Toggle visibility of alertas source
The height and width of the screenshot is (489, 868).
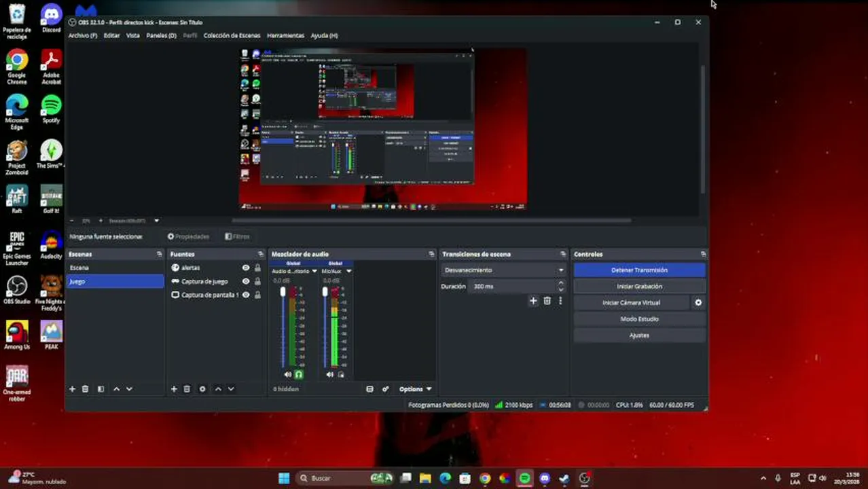pyautogui.click(x=246, y=268)
